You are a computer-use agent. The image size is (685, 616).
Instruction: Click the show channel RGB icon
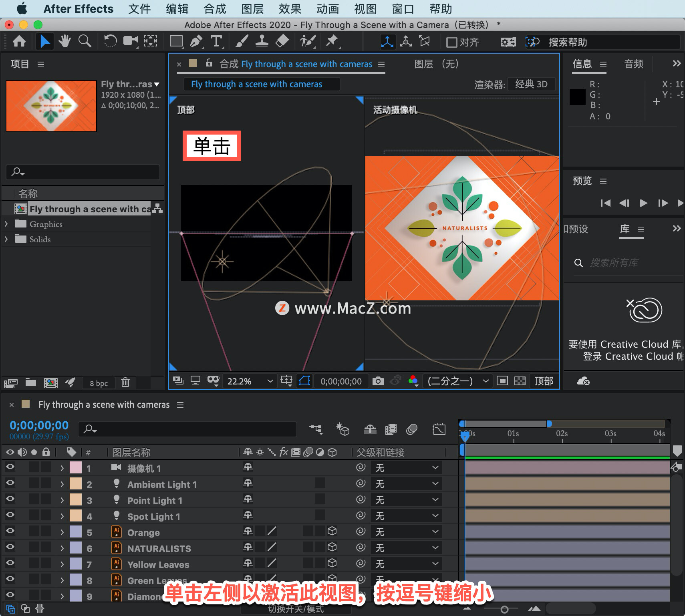point(413,381)
